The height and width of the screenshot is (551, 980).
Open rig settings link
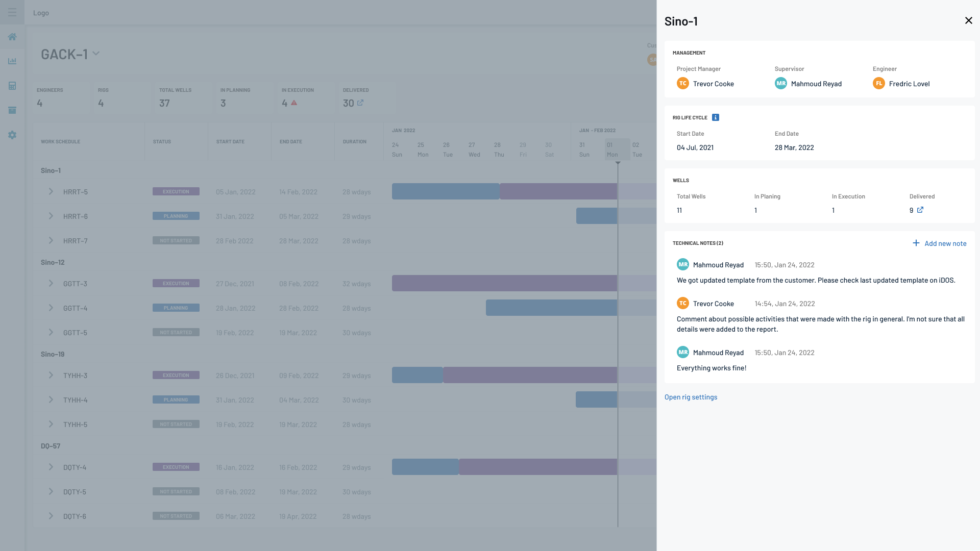[691, 397]
